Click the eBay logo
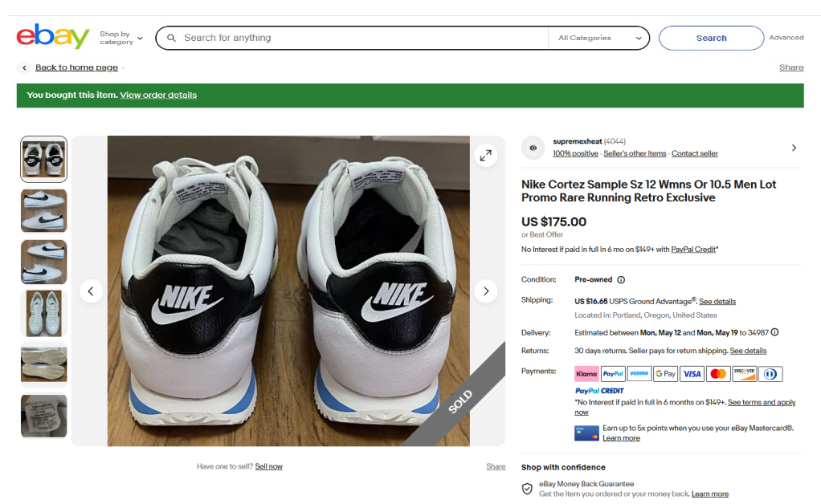The width and height of the screenshot is (821, 504). pos(52,37)
